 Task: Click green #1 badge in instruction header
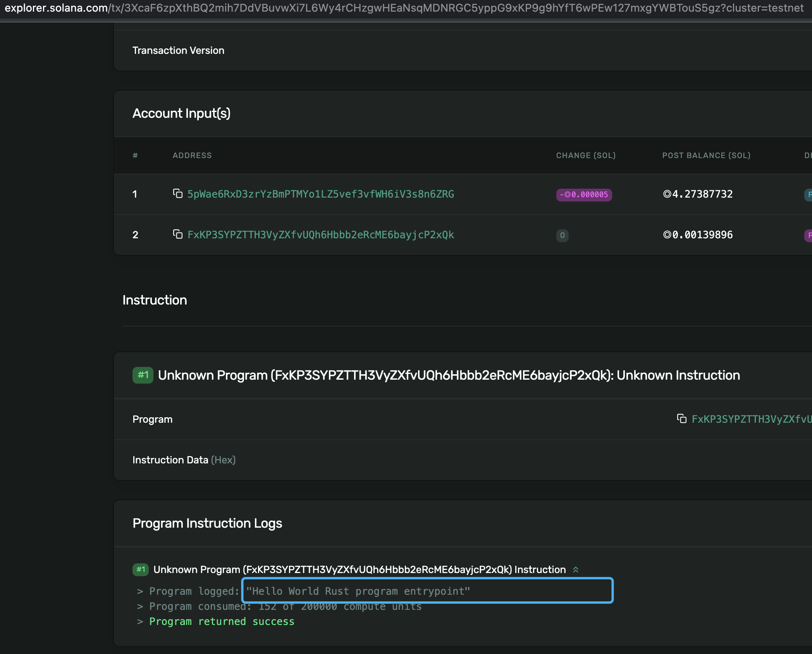143,375
